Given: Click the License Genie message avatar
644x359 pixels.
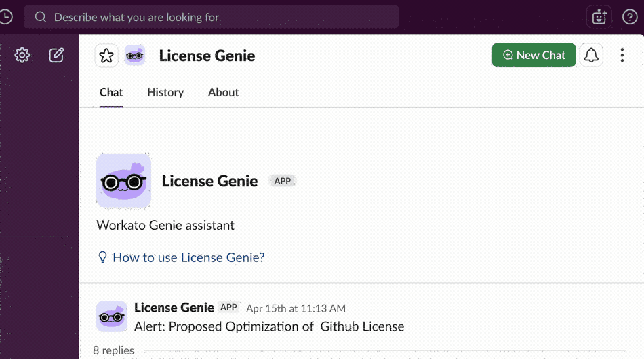Looking at the screenshot, I should pyautogui.click(x=112, y=317).
